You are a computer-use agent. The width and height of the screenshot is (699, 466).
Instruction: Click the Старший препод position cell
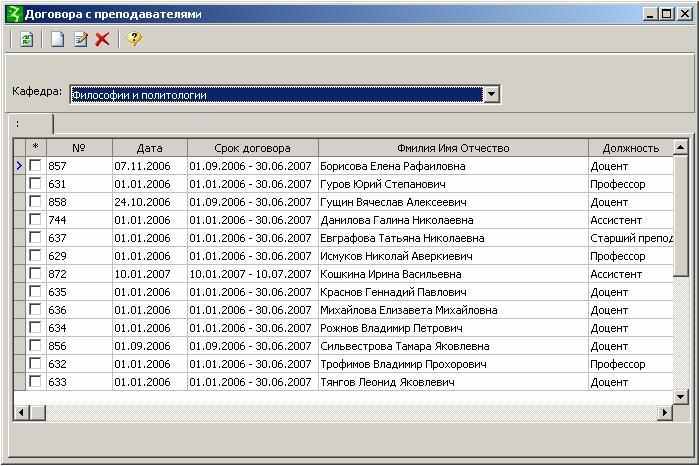(x=630, y=238)
